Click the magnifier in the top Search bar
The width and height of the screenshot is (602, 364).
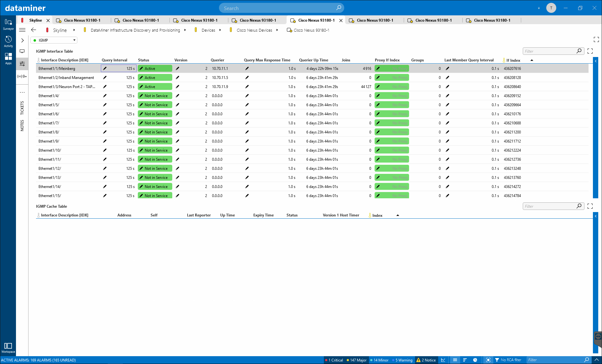tap(339, 8)
